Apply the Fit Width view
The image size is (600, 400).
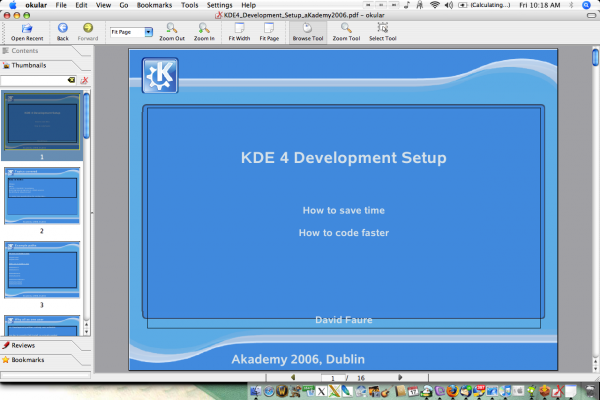(x=239, y=32)
